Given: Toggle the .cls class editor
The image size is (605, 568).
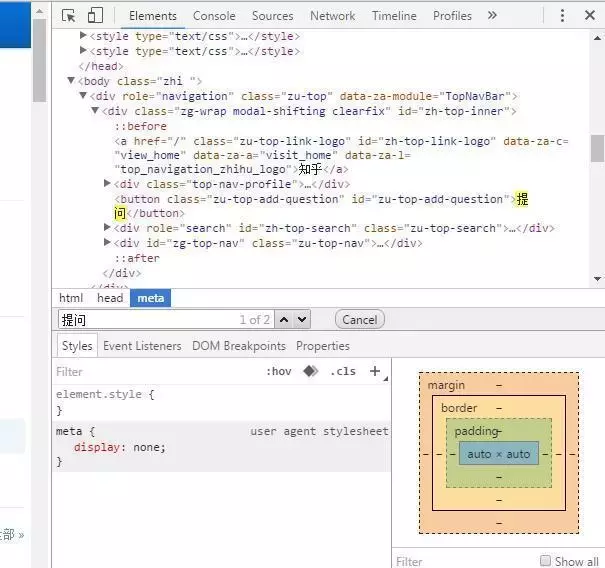Looking at the screenshot, I should click(343, 371).
